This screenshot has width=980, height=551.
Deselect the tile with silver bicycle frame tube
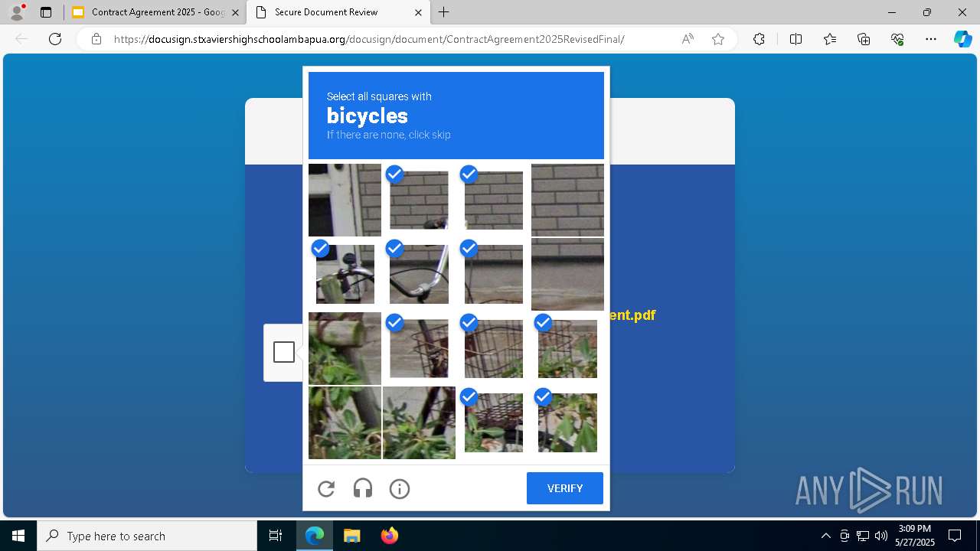pyautogui.click(x=419, y=274)
